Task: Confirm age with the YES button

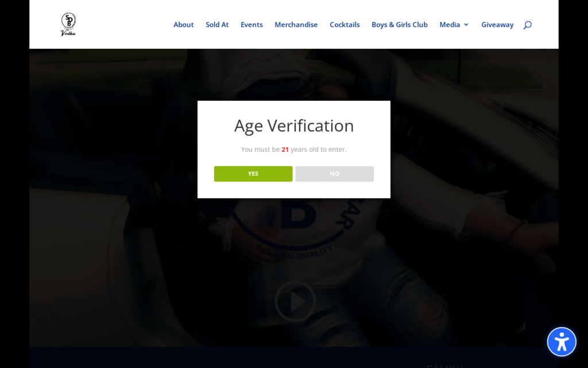Action: click(253, 174)
